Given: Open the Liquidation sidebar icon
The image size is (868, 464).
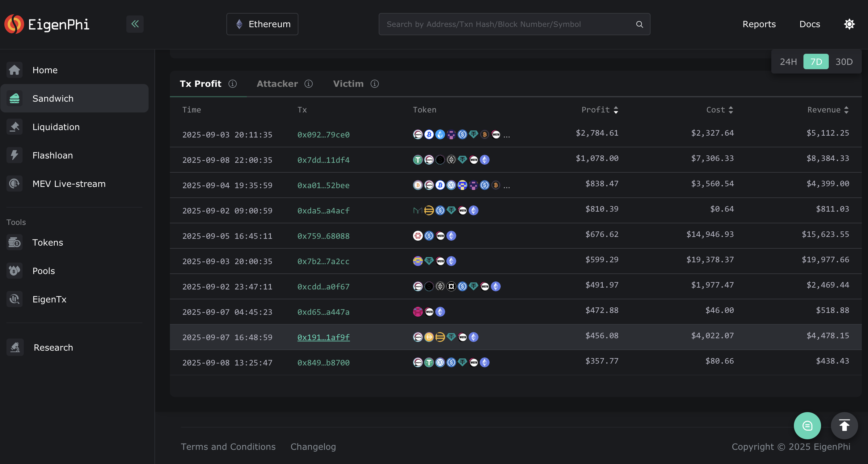Looking at the screenshot, I should click(x=15, y=127).
